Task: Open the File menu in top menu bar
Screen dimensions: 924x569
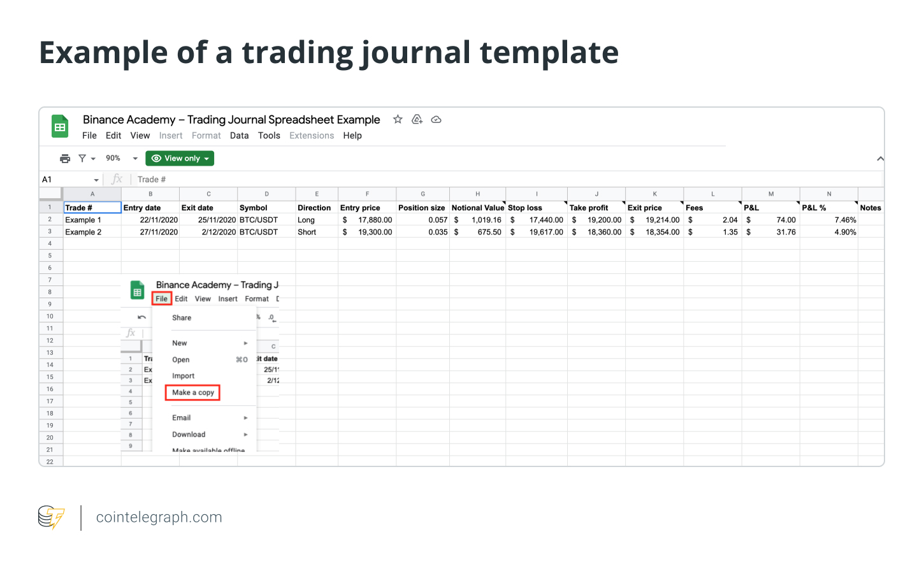Action: tap(89, 136)
